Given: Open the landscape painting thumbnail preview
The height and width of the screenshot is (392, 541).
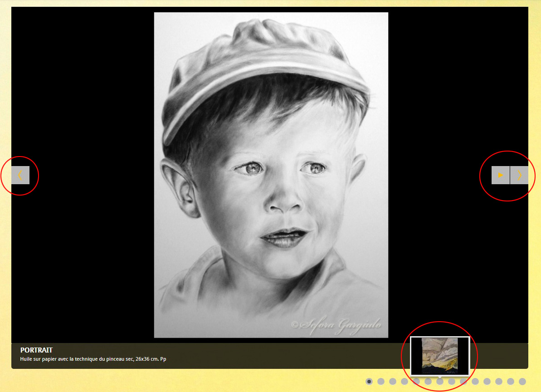Looking at the screenshot, I should tap(440, 356).
